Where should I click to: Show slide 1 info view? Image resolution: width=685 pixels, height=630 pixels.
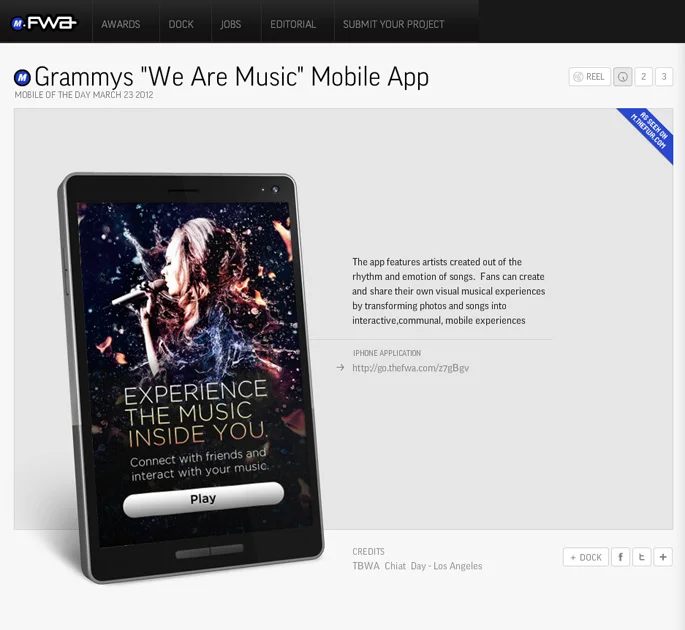[623, 77]
